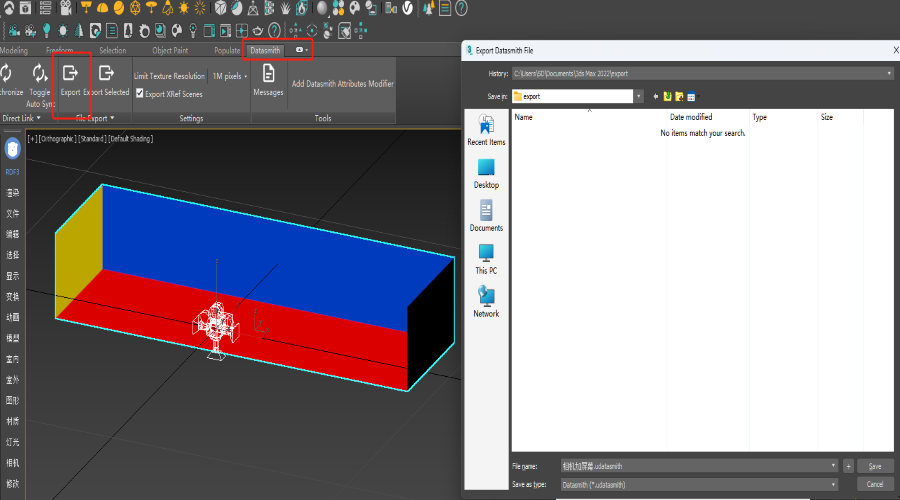Switch to the Selection ribbon tab
The height and width of the screenshot is (500, 900).
(x=112, y=51)
